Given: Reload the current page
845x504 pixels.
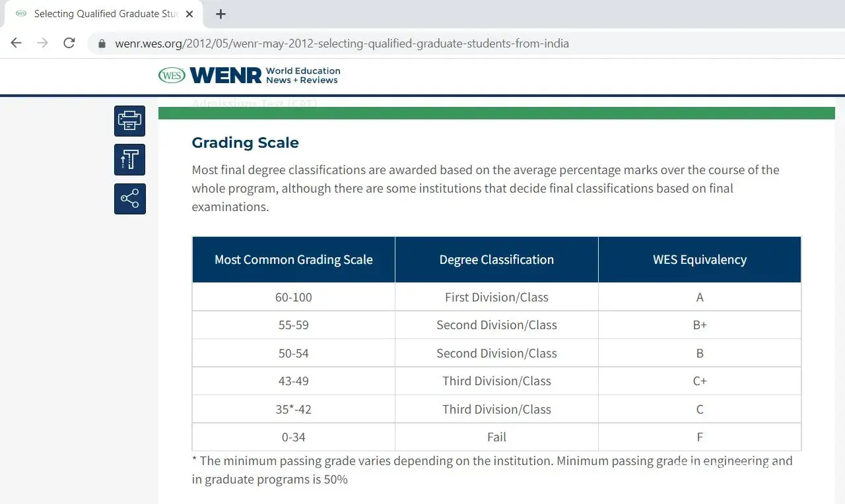Looking at the screenshot, I should [69, 44].
